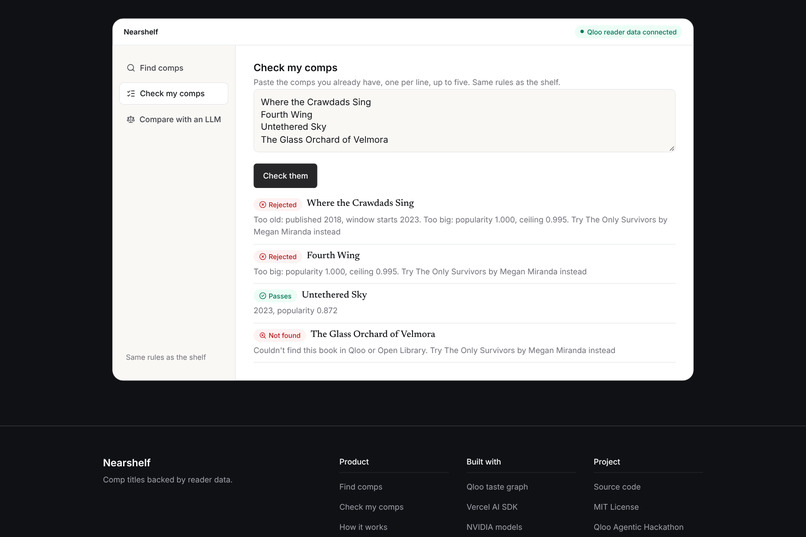
Task: Click The Glass Orchard of Velmora result title
Action: coord(373,334)
